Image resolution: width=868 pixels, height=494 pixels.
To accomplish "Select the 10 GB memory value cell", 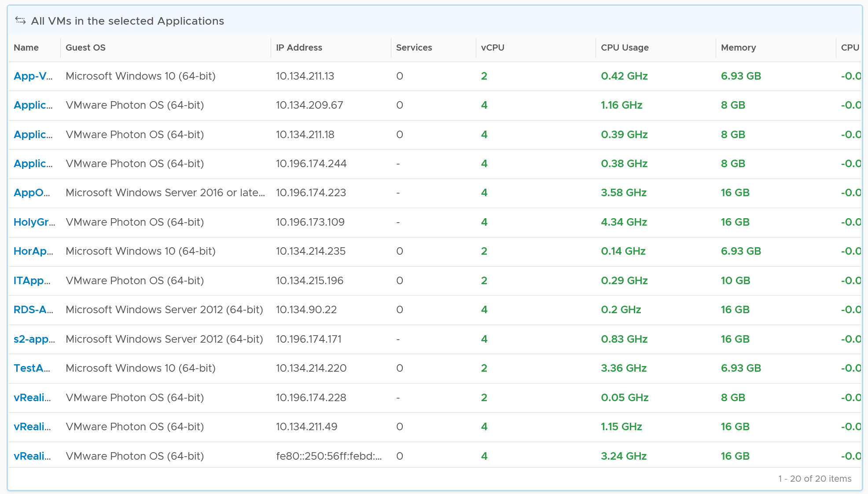I will (x=735, y=281).
